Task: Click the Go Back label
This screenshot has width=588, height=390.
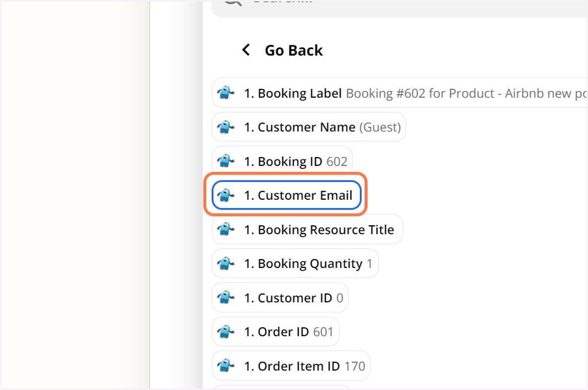Action: coord(294,50)
